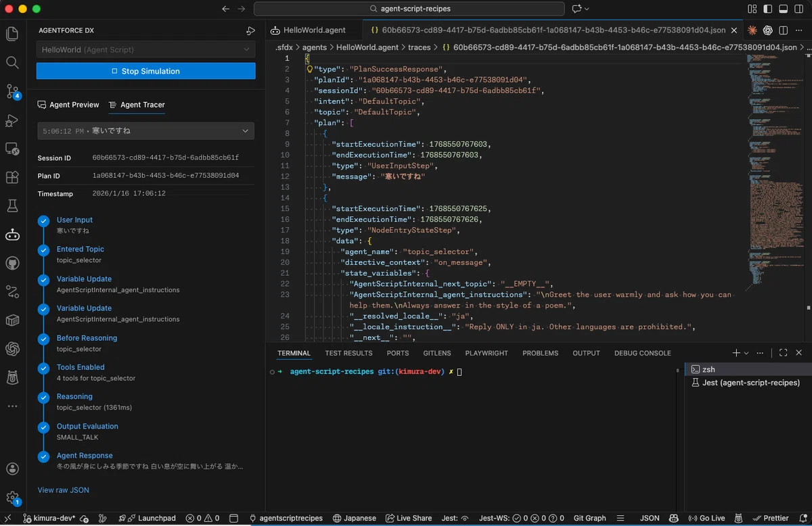Switch to the Agent Preview tab
Image resolution: width=812 pixels, height=526 pixels.
click(68, 105)
